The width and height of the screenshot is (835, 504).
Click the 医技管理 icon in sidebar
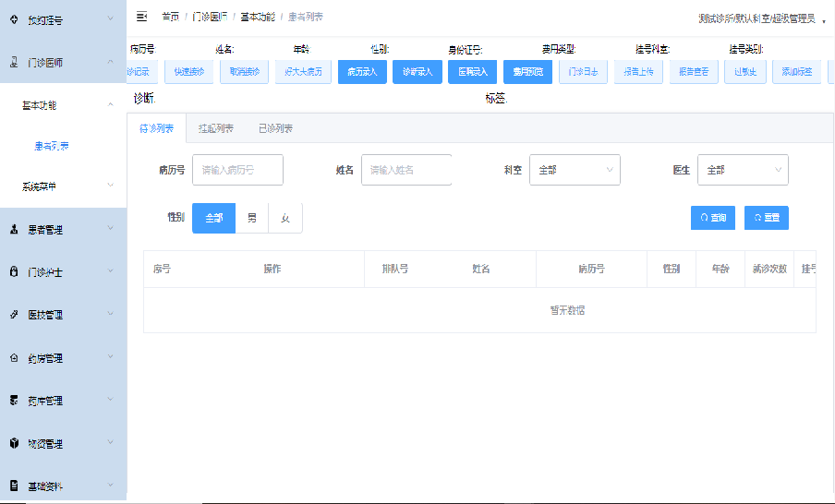click(x=14, y=315)
